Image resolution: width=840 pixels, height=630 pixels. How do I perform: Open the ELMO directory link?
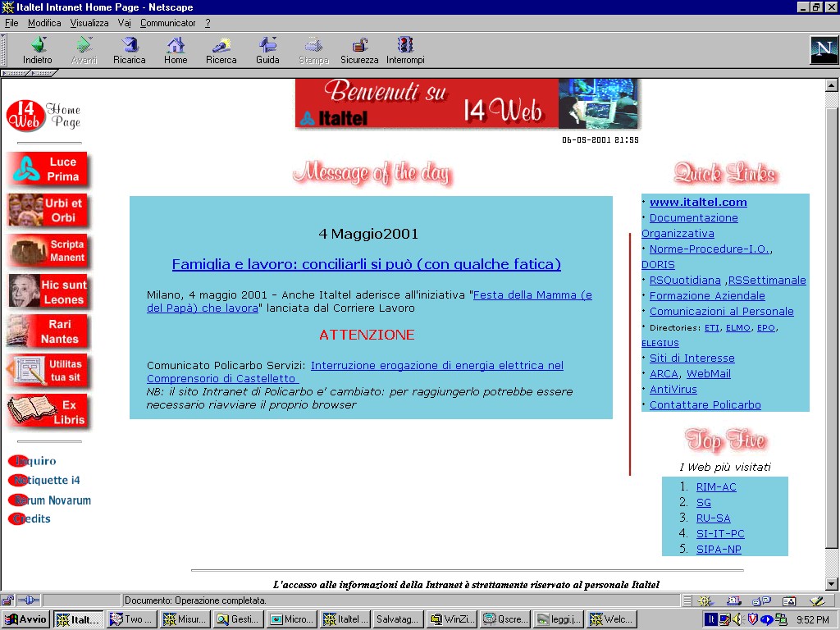738,328
